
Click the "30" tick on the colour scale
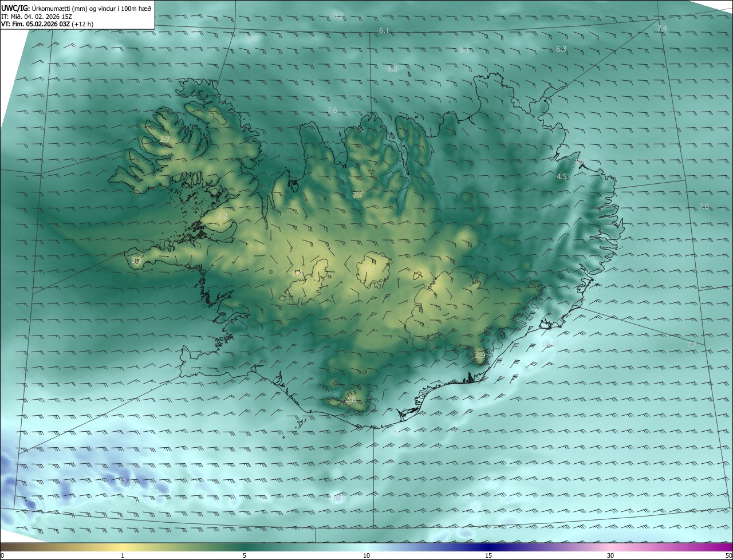coord(610,556)
